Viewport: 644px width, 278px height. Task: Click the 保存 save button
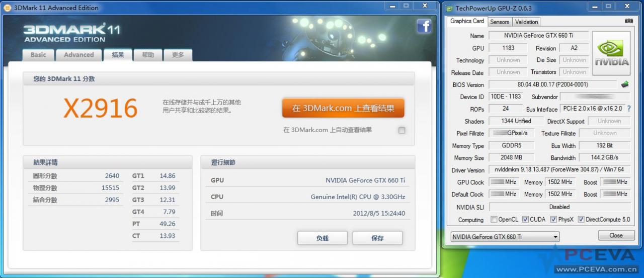377,238
